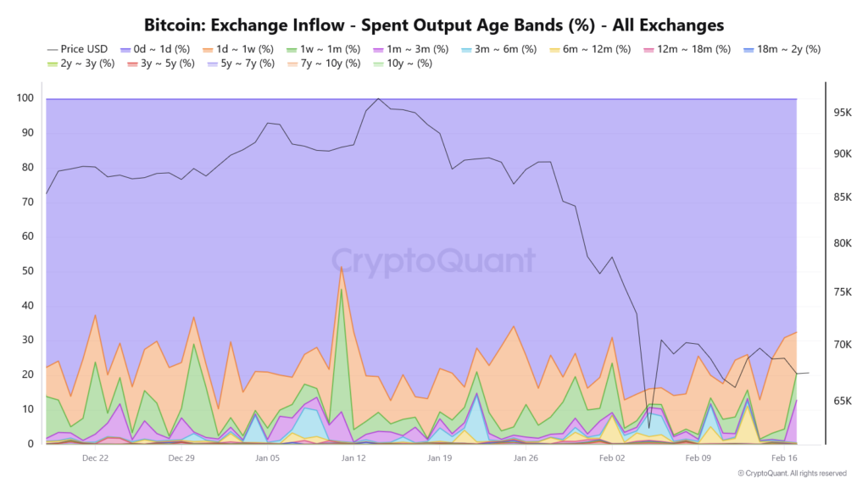Click the Dec 22 x-axis tick label
This screenshot has width=868, height=488.
(95, 457)
